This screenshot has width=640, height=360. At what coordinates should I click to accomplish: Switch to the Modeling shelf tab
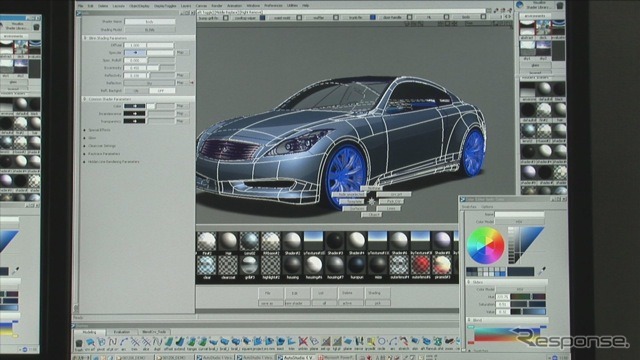click(89, 332)
